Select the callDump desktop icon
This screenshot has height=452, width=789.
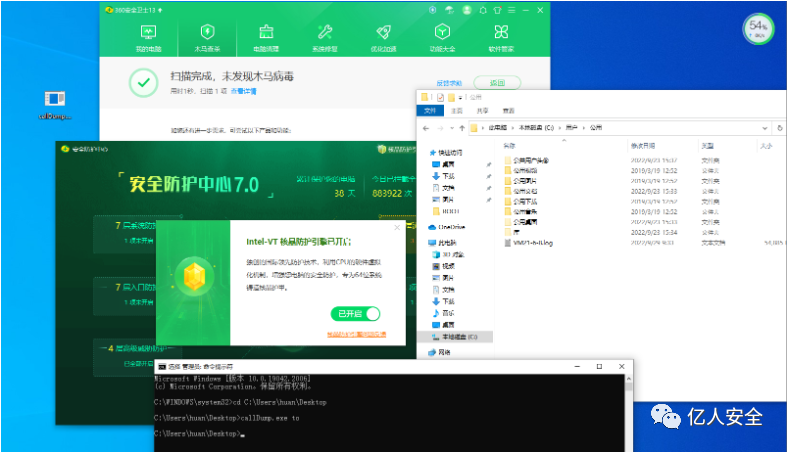(54, 105)
